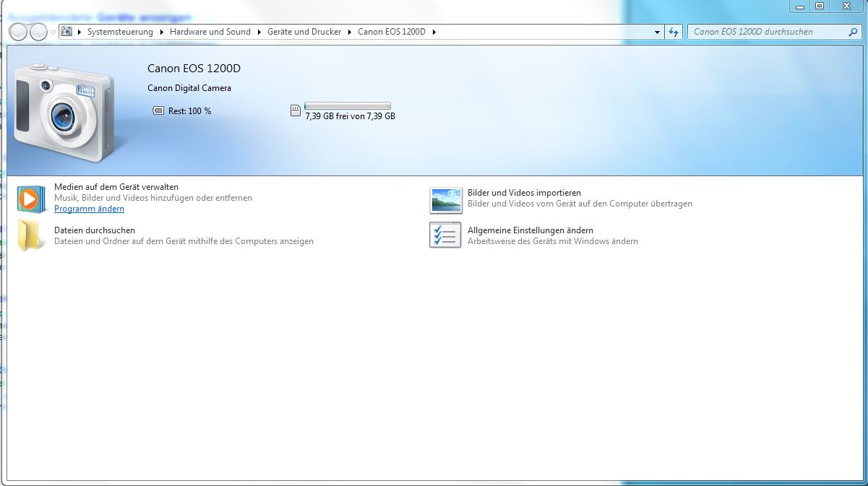Screen dimensions: 868x486
Task: Navigate to Geräte und Drucker breadcrumb
Action: pyautogui.click(x=304, y=32)
